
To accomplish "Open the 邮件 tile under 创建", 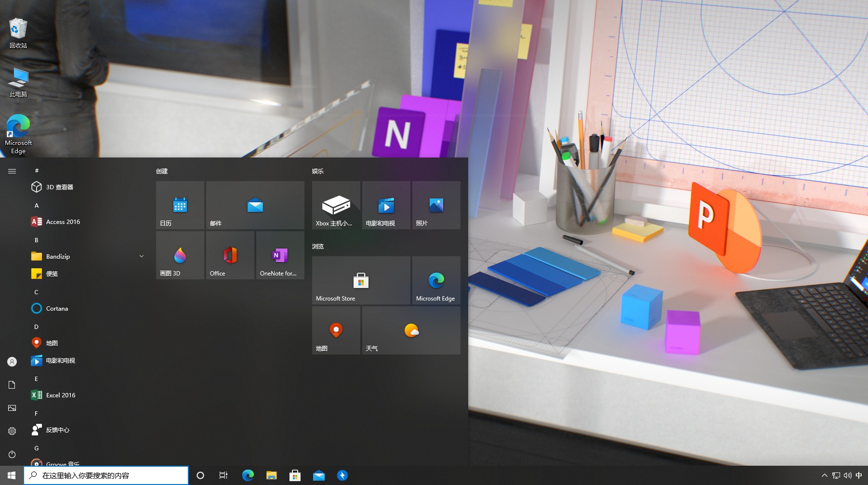I will click(x=255, y=205).
